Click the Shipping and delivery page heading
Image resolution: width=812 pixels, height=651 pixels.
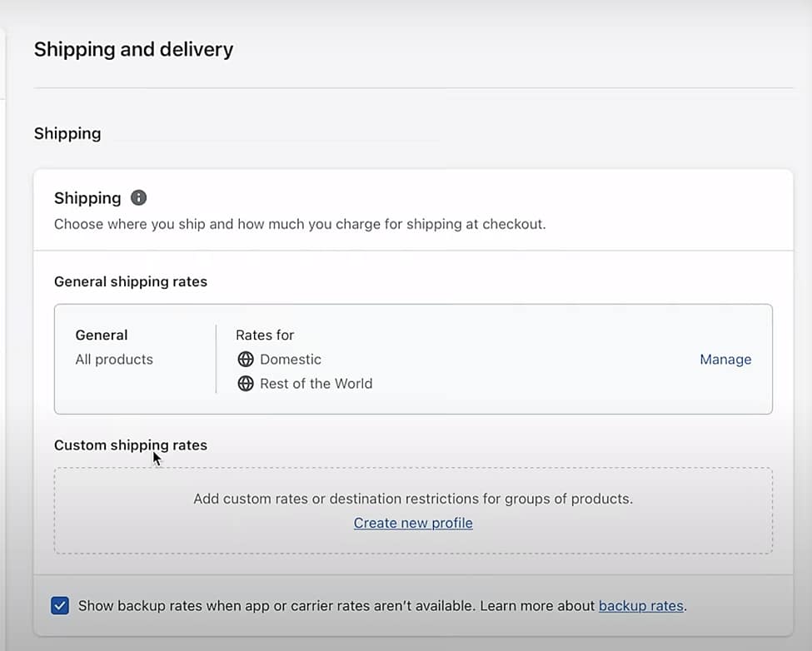pos(133,49)
